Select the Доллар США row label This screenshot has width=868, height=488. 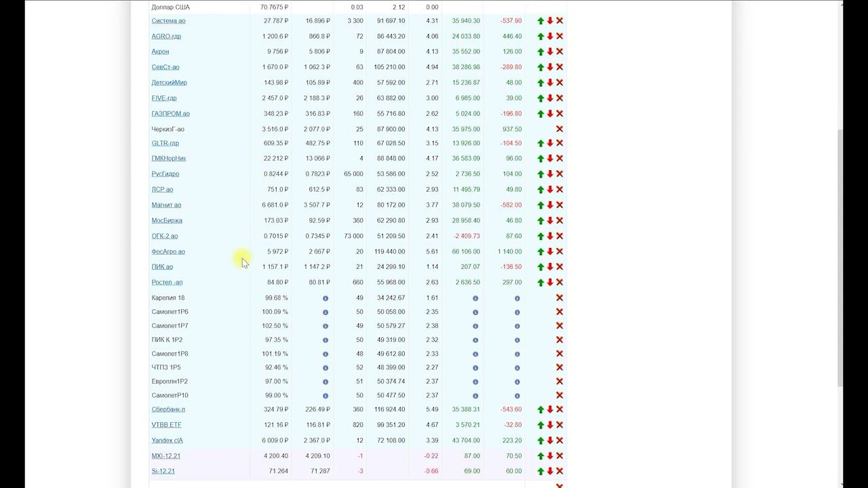pos(170,7)
